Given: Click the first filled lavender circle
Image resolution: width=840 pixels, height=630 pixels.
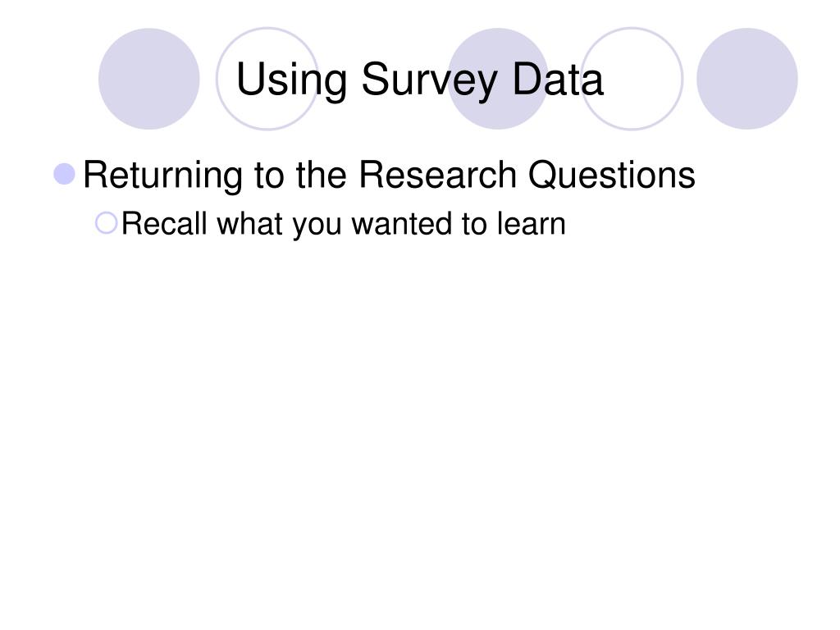Looking at the screenshot, I should click(148, 79).
